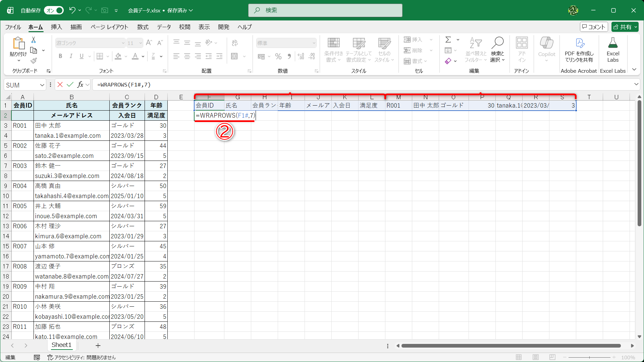Open 条件付き書式 (conditional formatting)
The width and height of the screenshot is (644, 362).
[x=333, y=49]
